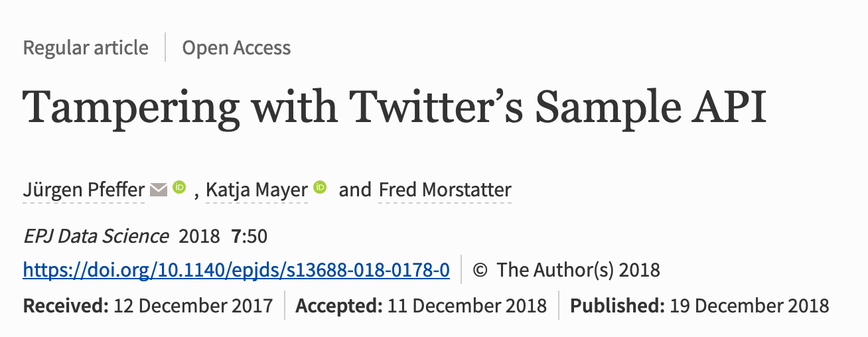Screen dimensions: 868x337
Task: Open Katja Mayer's ORCID iD icon
Action: (x=320, y=188)
